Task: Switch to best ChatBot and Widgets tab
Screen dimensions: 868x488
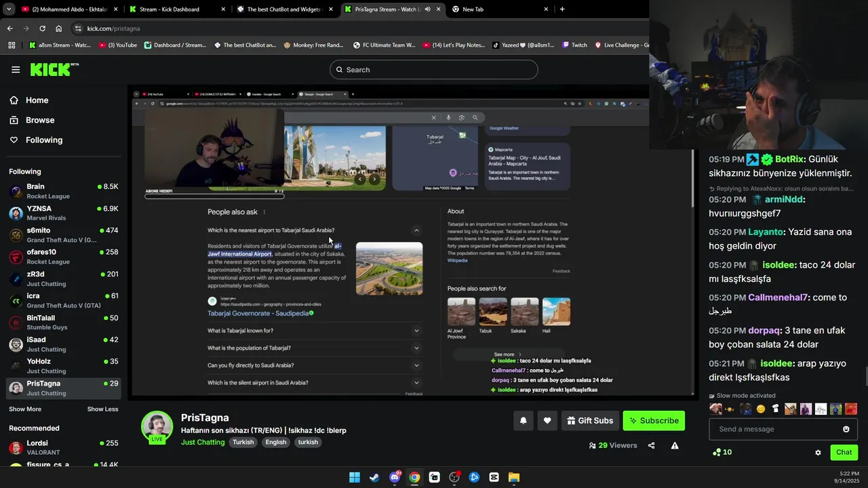Action: click(x=283, y=9)
